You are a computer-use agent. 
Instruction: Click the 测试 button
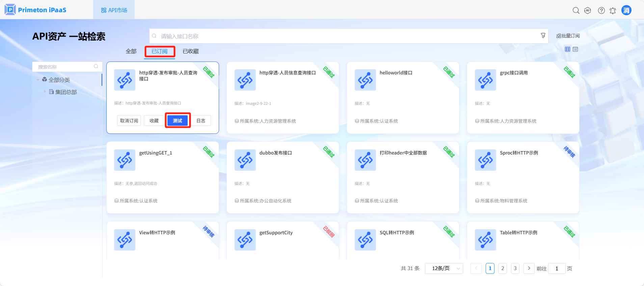coord(178,121)
